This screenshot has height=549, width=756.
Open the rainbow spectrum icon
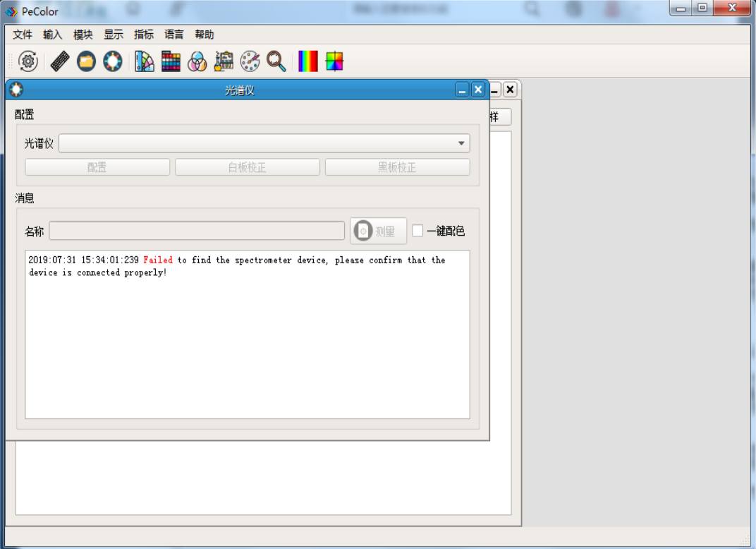coord(308,61)
